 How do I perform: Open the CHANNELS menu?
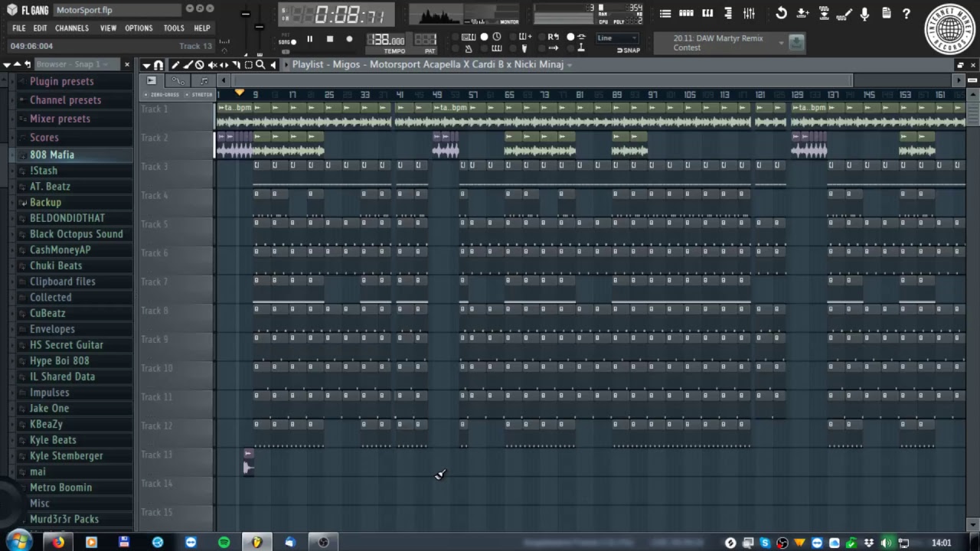72,28
